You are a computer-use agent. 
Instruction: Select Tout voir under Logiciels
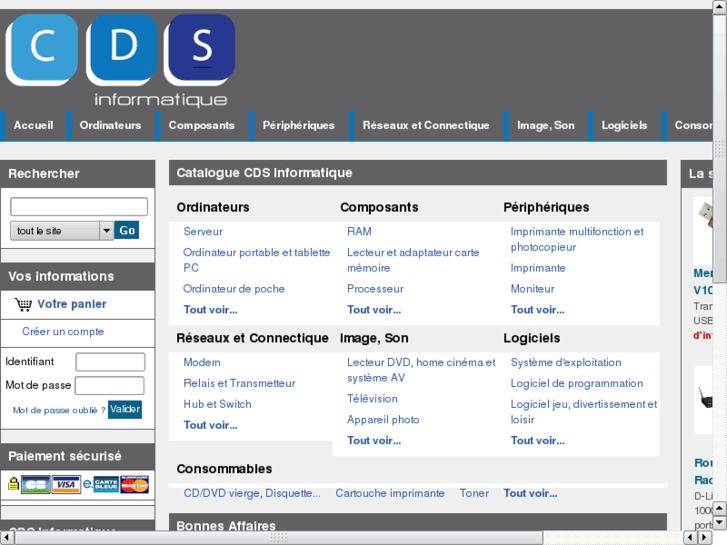(537, 441)
